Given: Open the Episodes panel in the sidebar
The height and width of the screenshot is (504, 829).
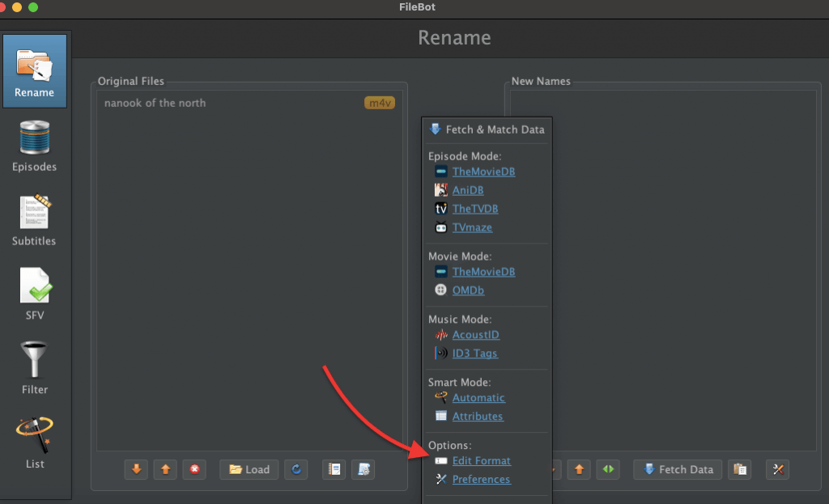Looking at the screenshot, I should click(x=34, y=146).
